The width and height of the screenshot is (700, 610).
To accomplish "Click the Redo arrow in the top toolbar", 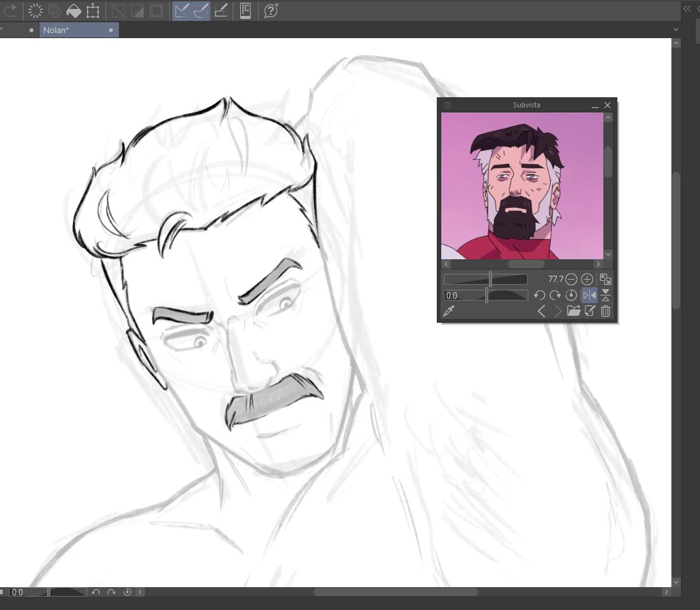I will point(10,10).
